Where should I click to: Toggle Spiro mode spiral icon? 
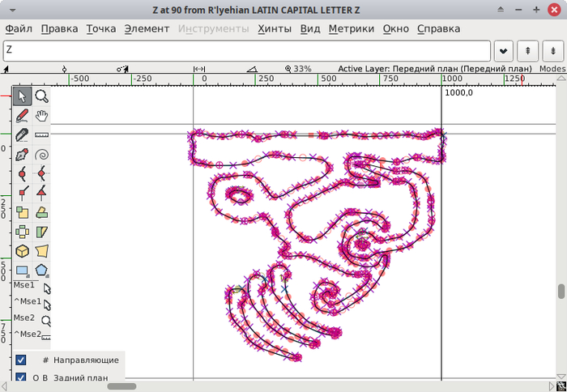pos(41,155)
